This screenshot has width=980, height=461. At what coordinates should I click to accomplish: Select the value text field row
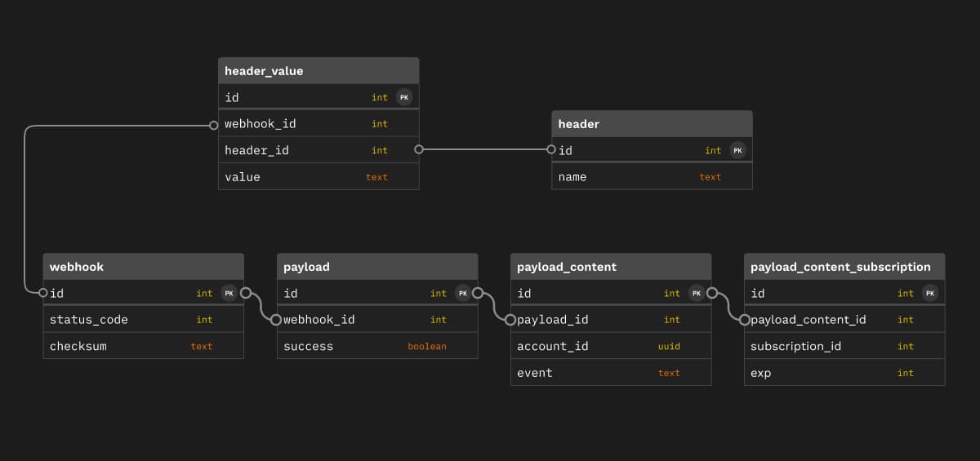tap(318, 177)
